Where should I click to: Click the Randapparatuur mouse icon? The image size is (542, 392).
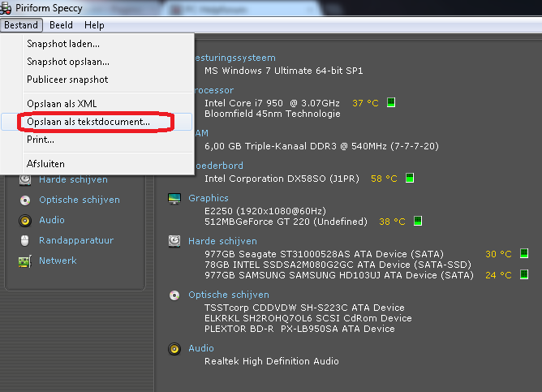tap(25, 240)
